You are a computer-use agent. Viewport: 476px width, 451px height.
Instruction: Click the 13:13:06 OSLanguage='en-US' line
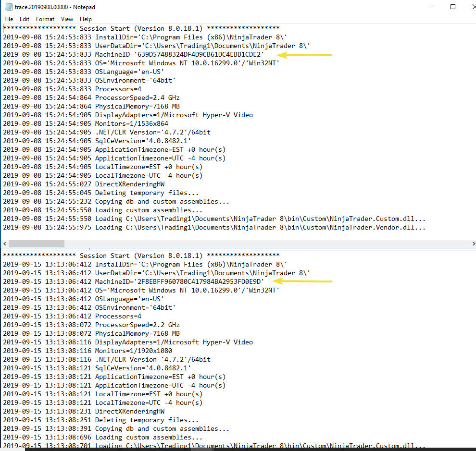tap(84, 299)
